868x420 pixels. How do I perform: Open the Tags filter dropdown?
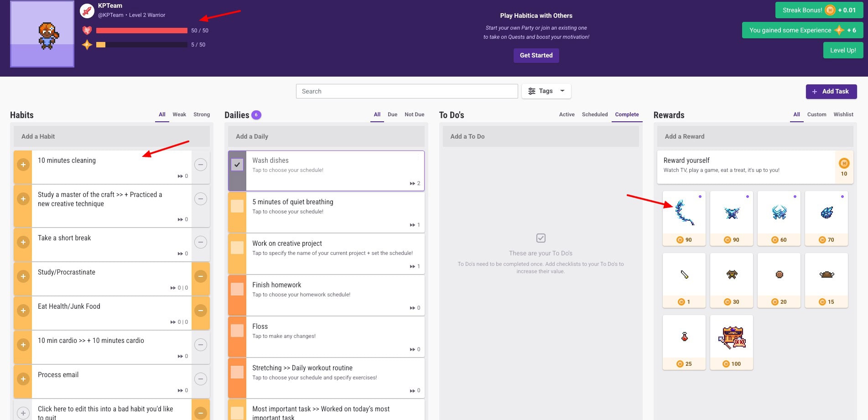546,91
